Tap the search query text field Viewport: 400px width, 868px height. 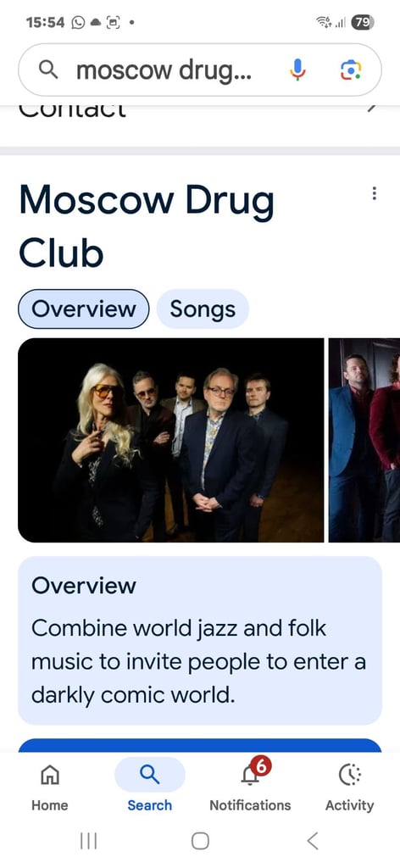point(164,70)
